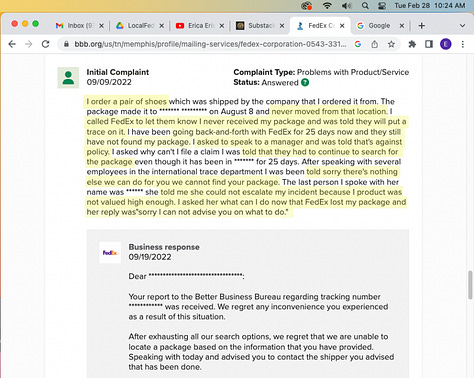The image size is (474, 378).
Task: Close the LocalFed tab
Action: pyautogui.click(x=161, y=26)
